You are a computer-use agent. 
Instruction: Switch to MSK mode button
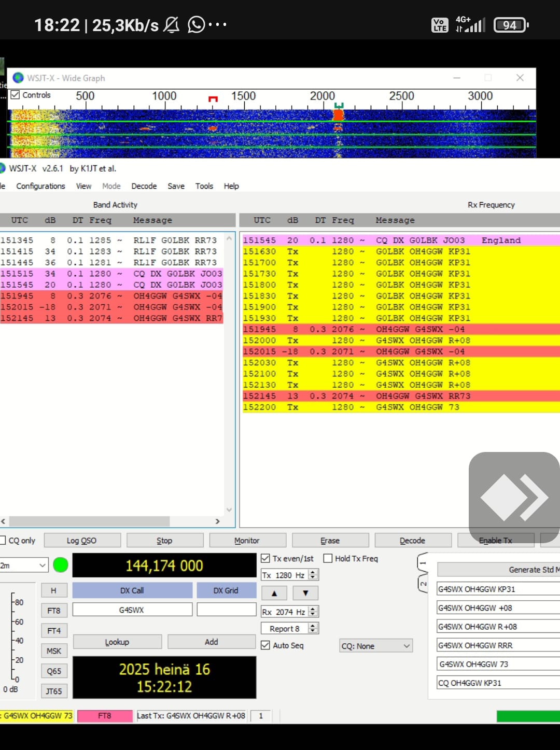54,651
